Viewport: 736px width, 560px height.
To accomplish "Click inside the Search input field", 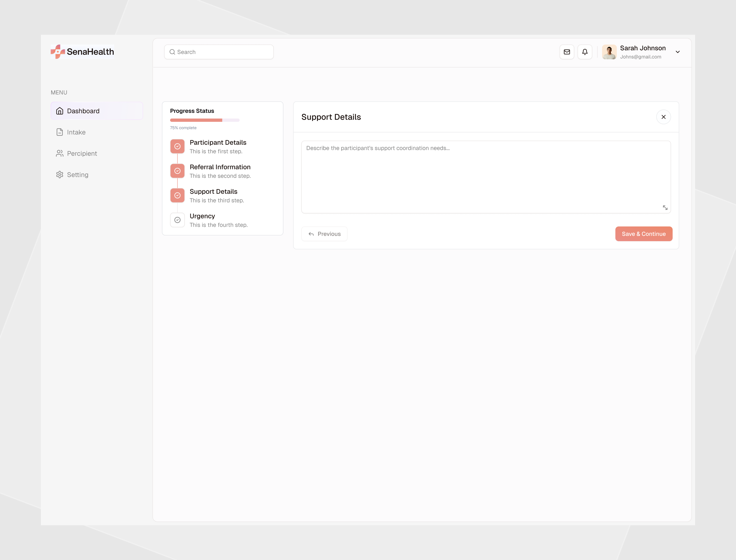I will coord(218,52).
